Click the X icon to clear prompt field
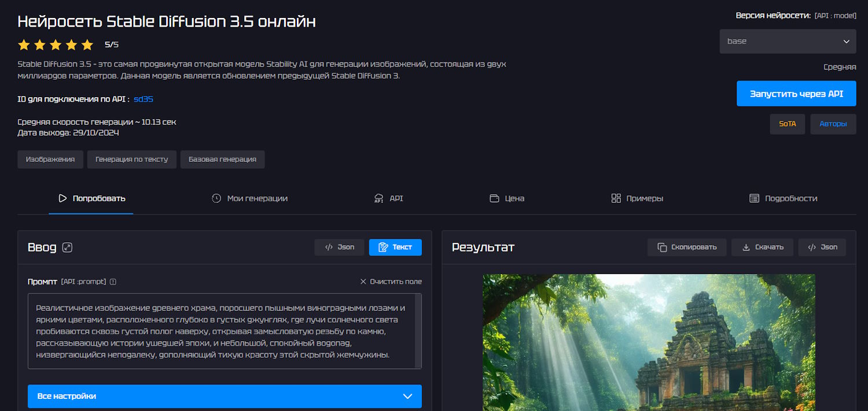Screen dimensions: 868x411 [363, 282]
